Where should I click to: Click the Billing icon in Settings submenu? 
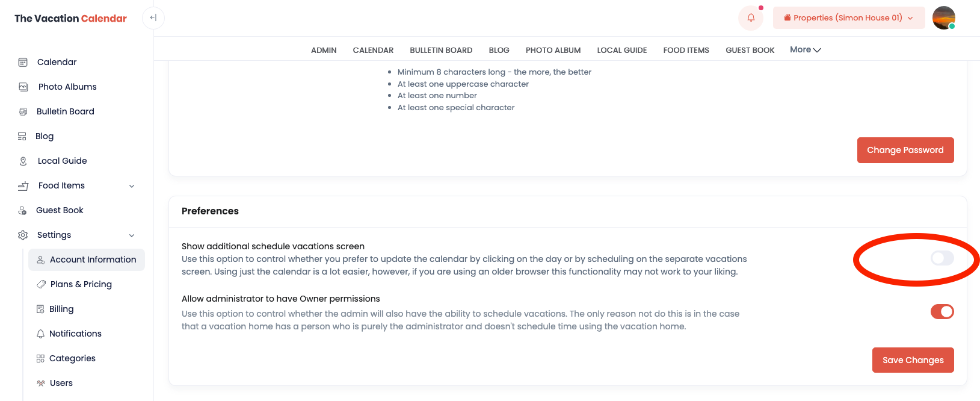coord(40,309)
